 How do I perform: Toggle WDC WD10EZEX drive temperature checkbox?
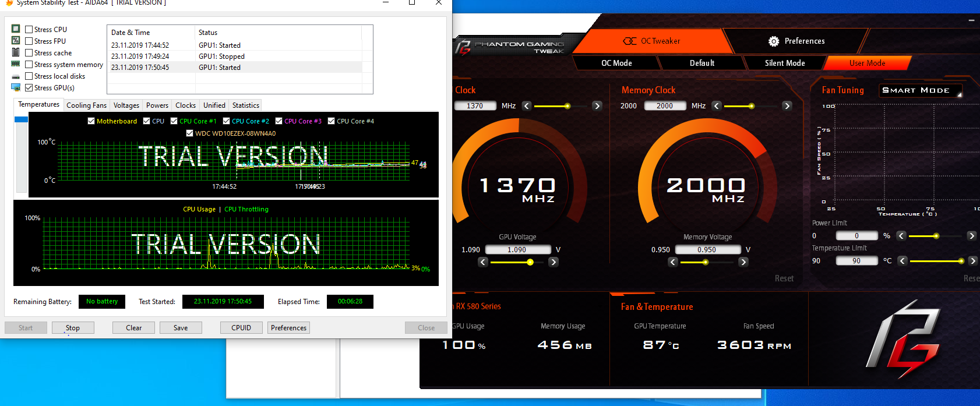point(189,133)
